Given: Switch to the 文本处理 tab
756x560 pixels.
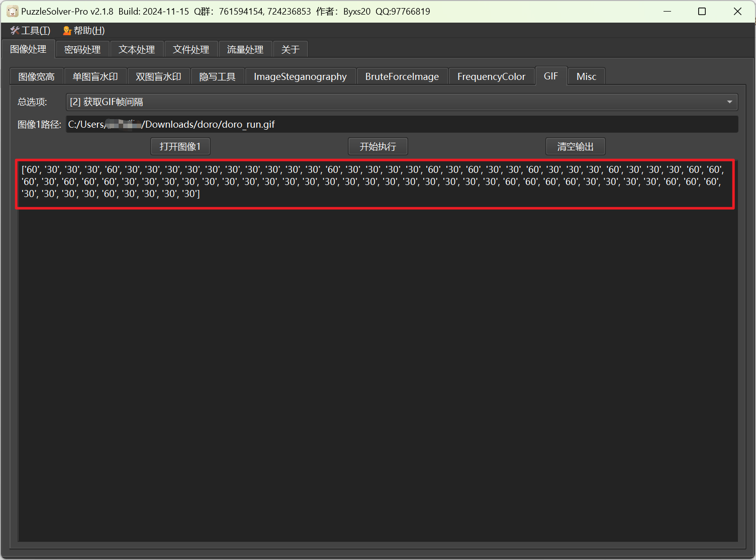Looking at the screenshot, I should pos(137,50).
